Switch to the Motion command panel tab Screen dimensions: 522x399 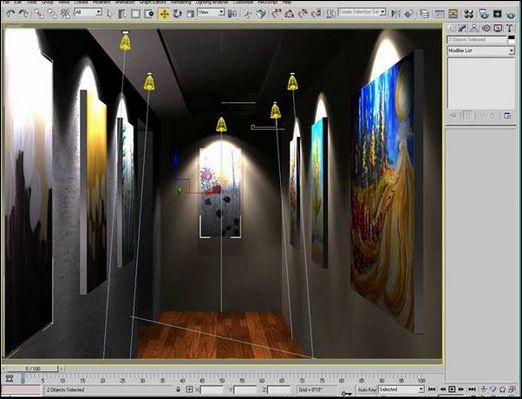(486, 28)
